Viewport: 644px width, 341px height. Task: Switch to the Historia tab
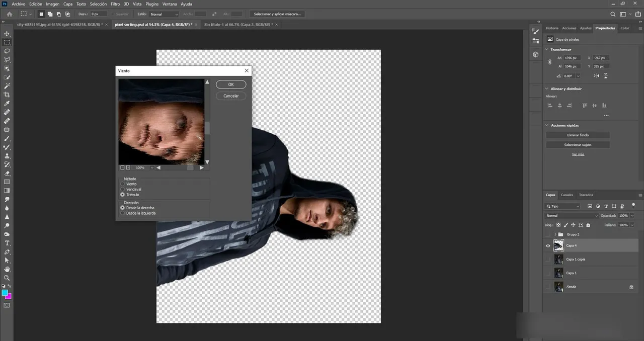[552, 28]
